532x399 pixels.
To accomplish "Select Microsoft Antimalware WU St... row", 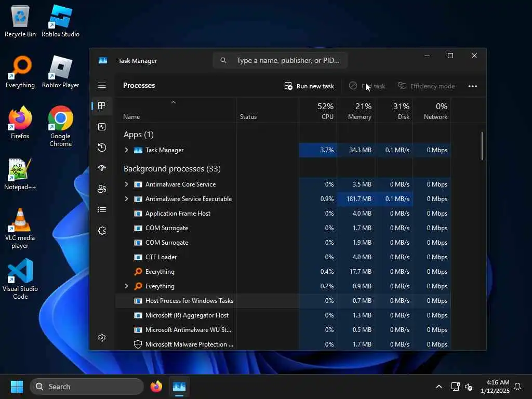I will tap(283, 330).
